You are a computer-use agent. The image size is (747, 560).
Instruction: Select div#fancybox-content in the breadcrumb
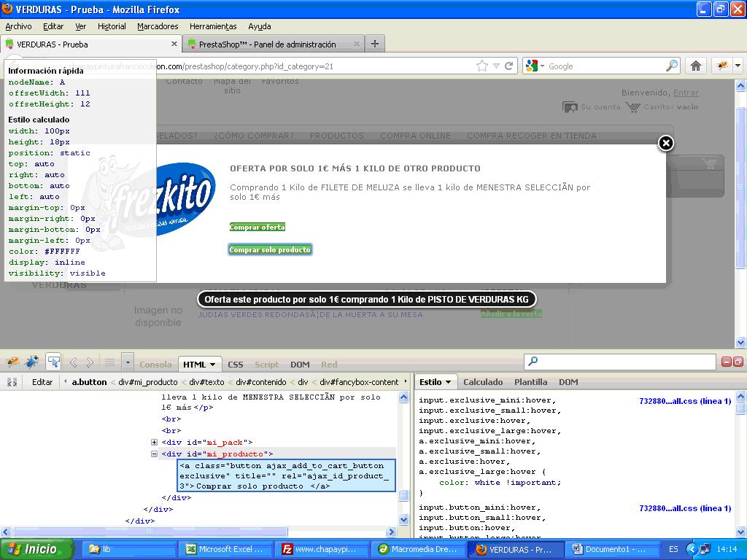359,382
